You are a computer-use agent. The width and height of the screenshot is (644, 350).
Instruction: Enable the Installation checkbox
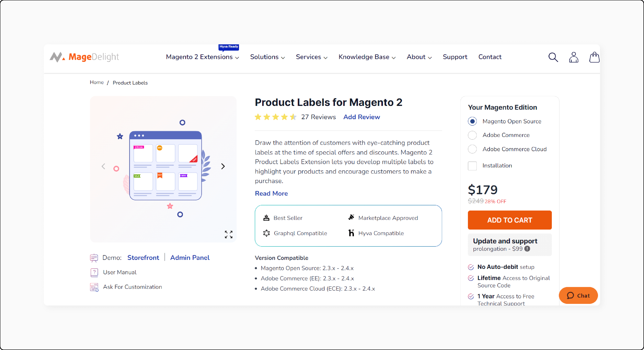[472, 165]
